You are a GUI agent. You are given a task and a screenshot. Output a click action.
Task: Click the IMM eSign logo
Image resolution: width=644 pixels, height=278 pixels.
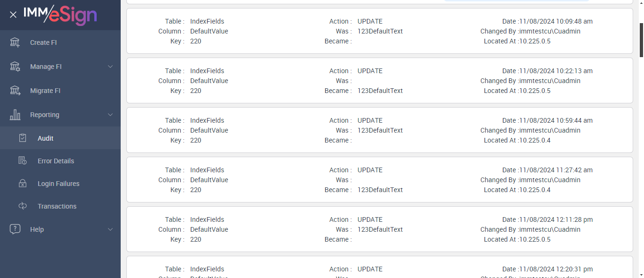(x=60, y=15)
